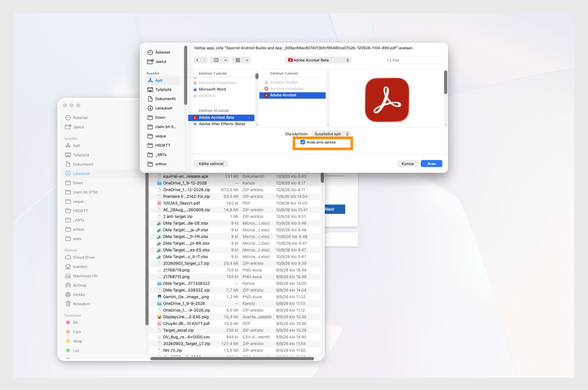Open Roskakori in Finder window sidebar

pyautogui.click(x=81, y=304)
